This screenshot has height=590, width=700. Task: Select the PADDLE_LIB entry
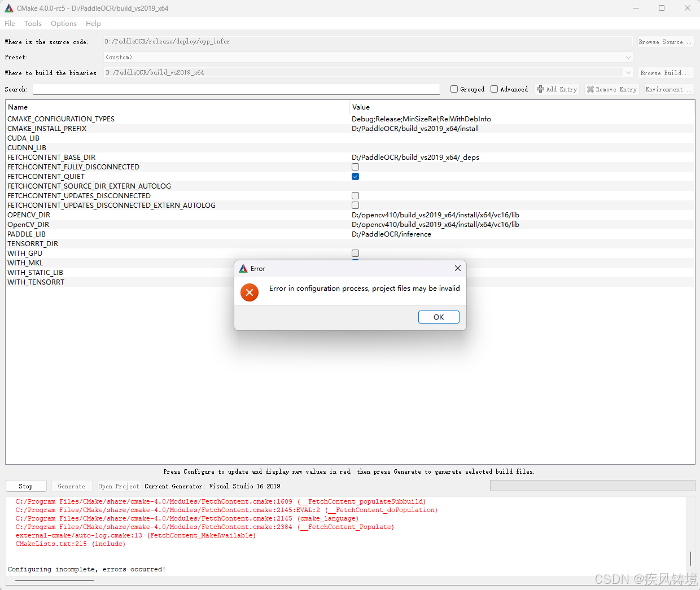27,234
